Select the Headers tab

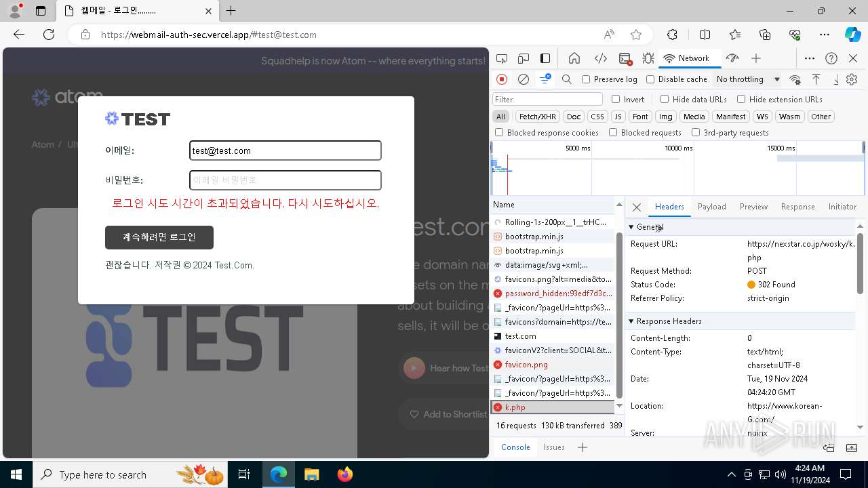point(669,207)
